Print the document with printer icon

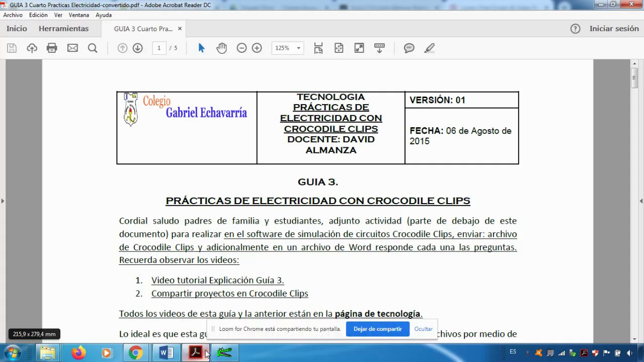(x=52, y=48)
